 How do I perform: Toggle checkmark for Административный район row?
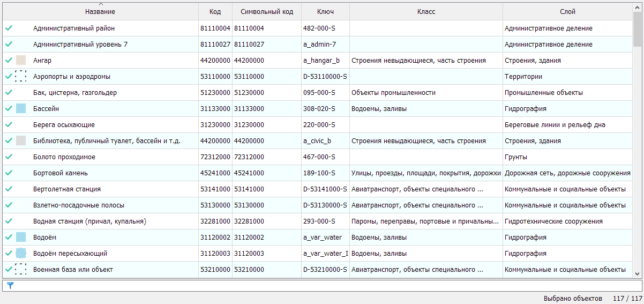coord(9,28)
